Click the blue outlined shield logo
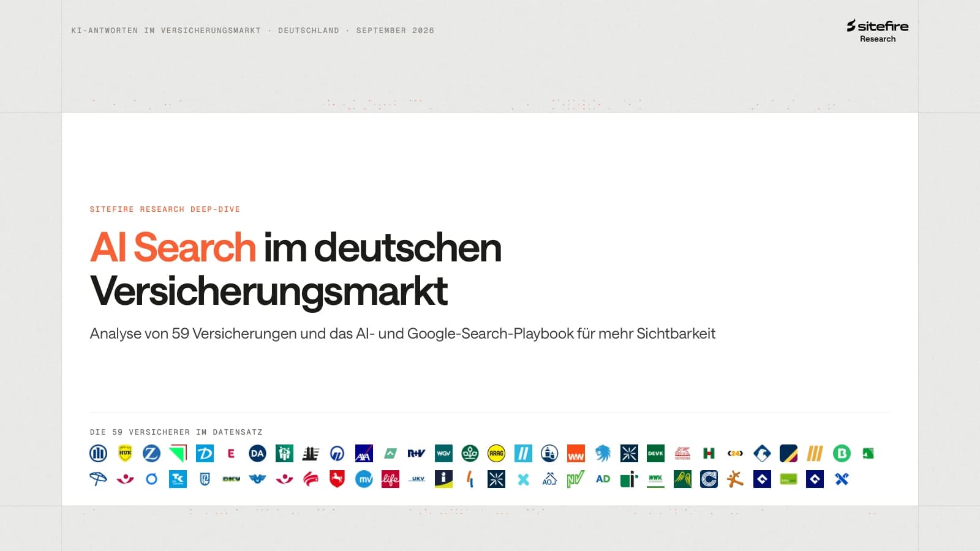The width and height of the screenshot is (980, 551). [x=205, y=479]
